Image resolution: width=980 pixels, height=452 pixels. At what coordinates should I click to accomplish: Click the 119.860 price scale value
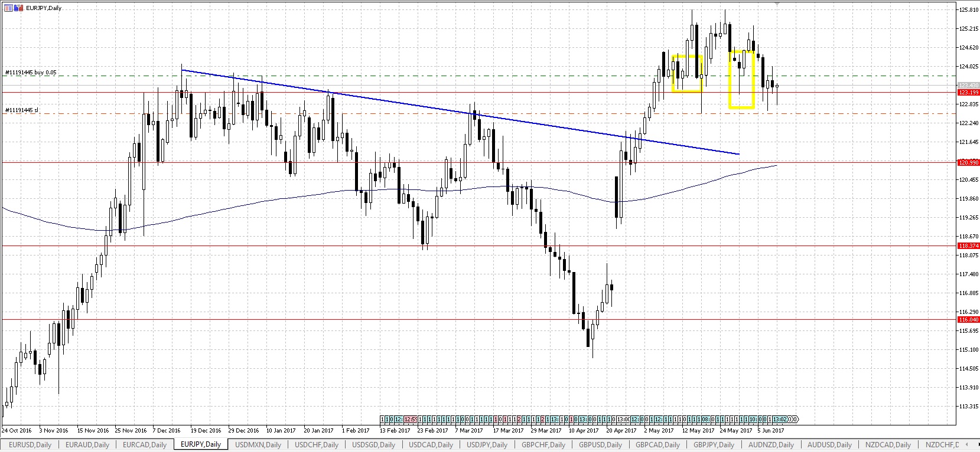click(x=969, y=199)
